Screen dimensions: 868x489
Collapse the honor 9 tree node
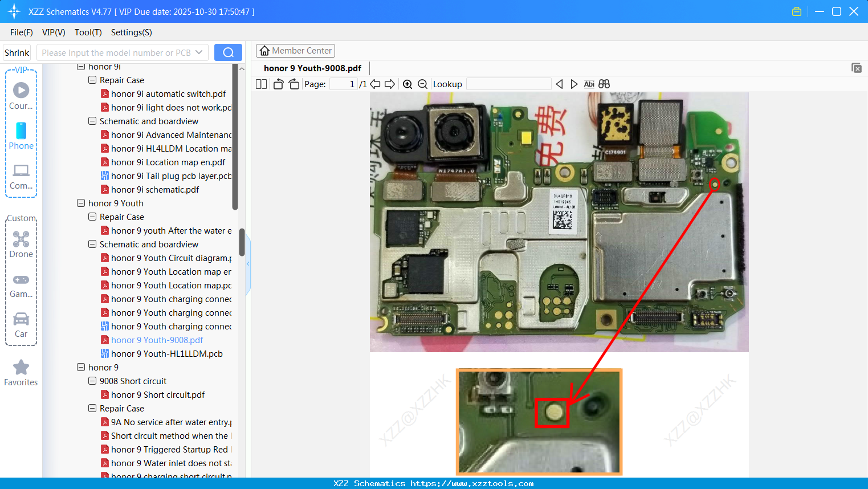coord(81,368)
